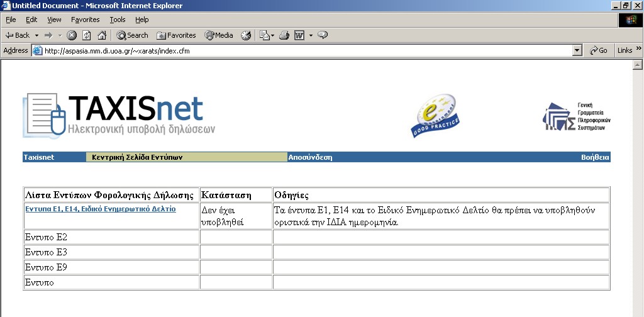Viewport: 644px width, 317px height.
Task: Click the Go button
Action: coord(599,50)
